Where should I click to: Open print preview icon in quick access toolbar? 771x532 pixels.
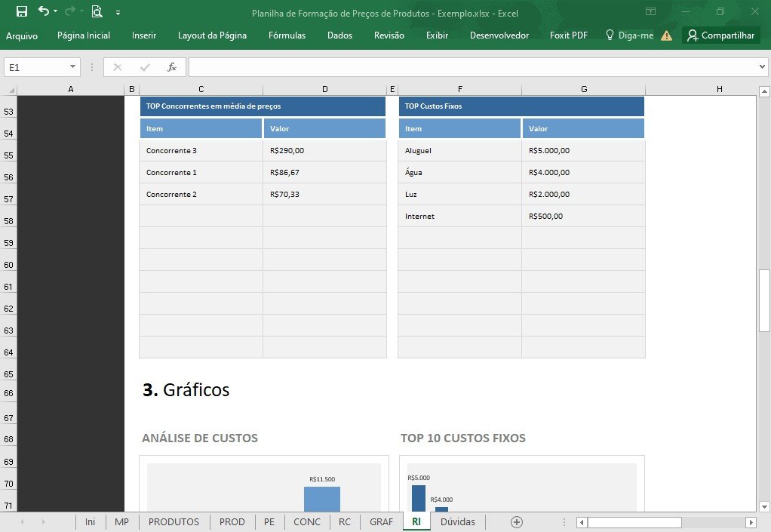pyautogui.click(x=97, y=11)
